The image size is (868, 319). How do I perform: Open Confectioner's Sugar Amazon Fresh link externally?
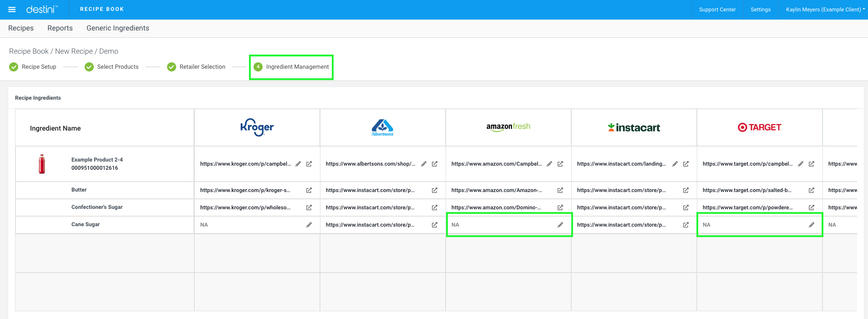point(560,208)
